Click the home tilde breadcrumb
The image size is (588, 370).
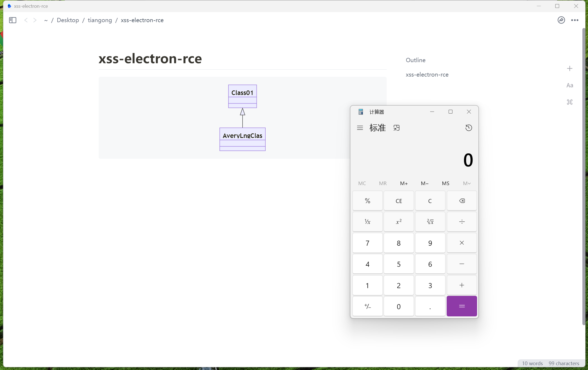(46, 20)
